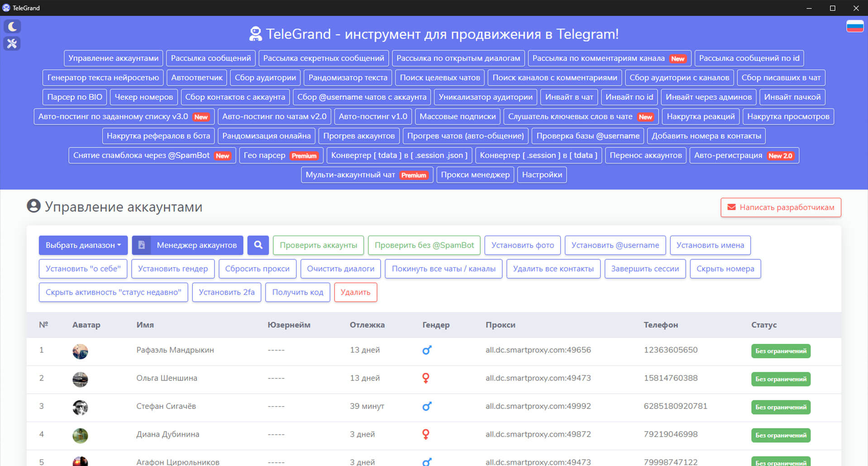Click the magnifier search button
This screenshot has height=466, width=868.
click(258, 245)
